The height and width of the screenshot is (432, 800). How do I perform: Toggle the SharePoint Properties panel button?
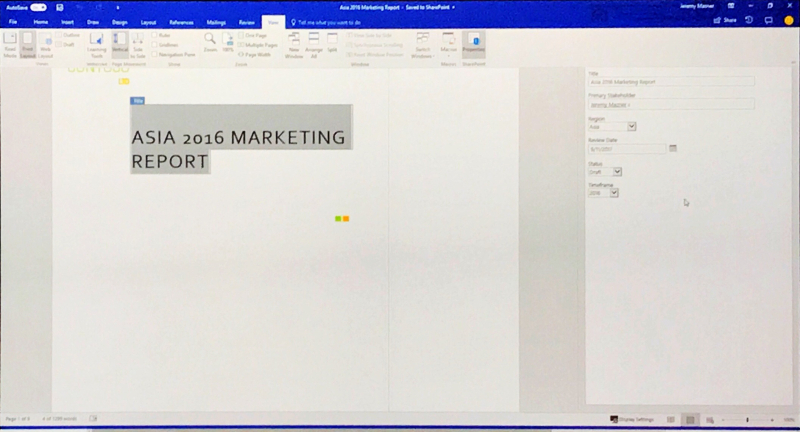point(473,44)
